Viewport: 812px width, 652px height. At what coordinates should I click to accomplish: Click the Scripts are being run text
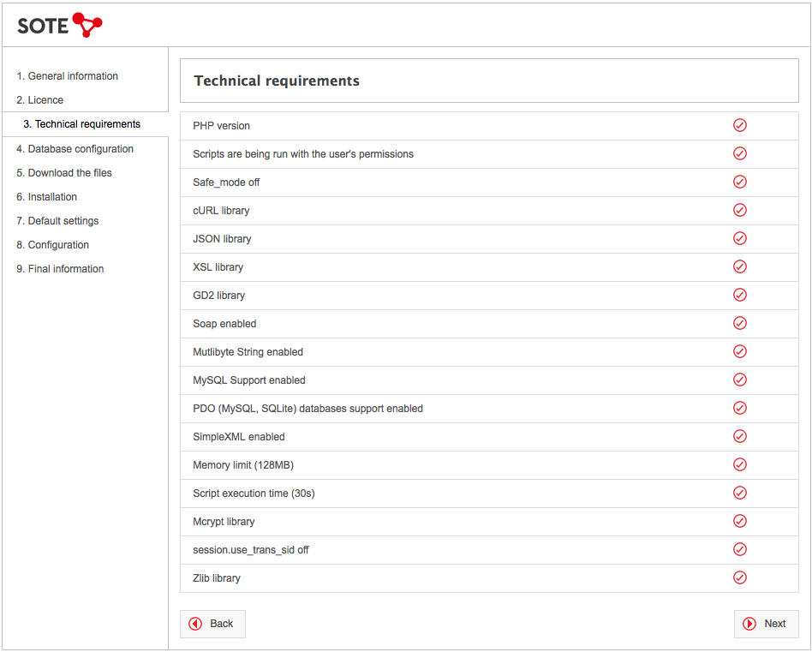coord(303,154)
